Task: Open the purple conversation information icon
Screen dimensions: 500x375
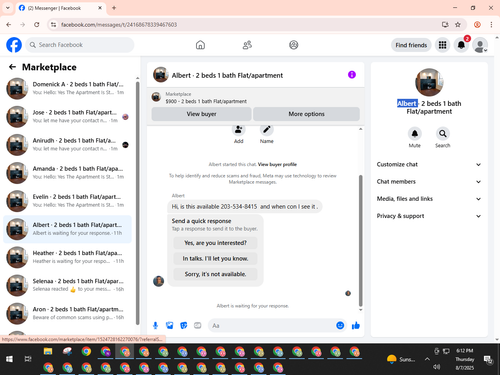Action: pyautogui.click(x=352, y=75)
